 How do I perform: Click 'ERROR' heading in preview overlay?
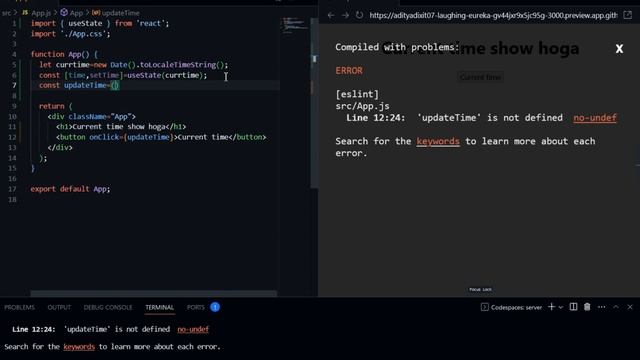[x=349, y=71]
